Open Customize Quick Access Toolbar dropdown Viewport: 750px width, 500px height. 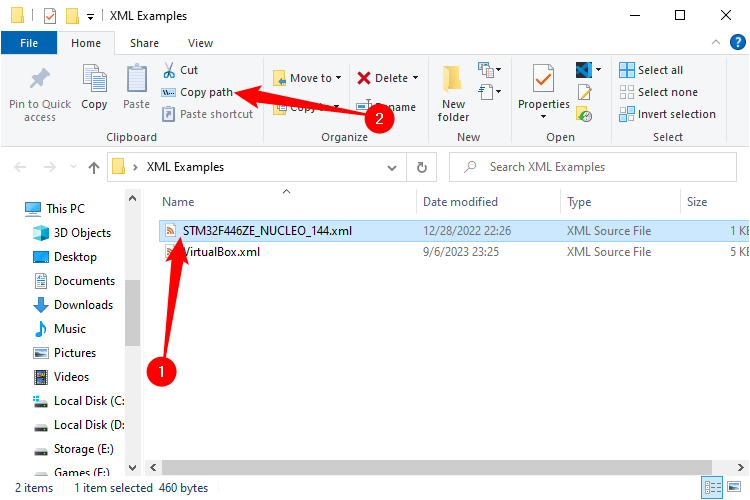[90, 17]
